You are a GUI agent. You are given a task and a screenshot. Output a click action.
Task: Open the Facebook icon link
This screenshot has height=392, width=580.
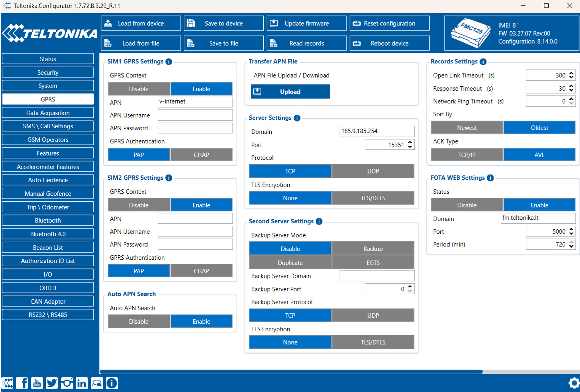(22, 383)
